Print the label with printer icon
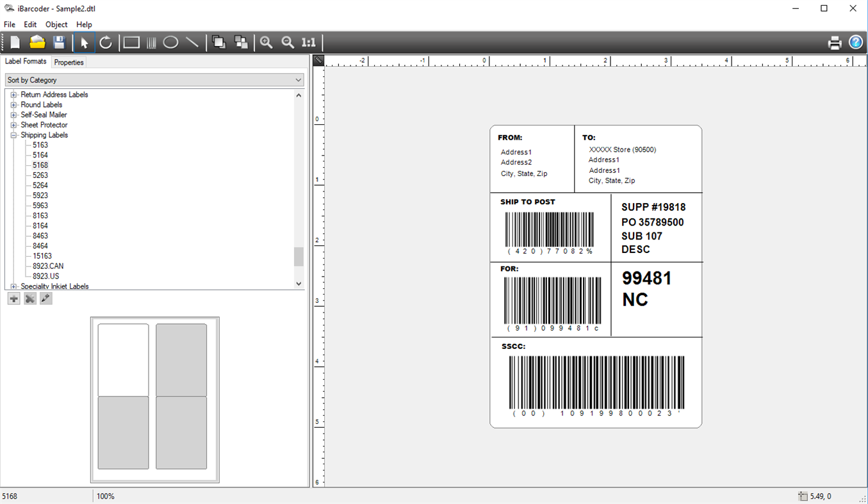 [835, 43]
